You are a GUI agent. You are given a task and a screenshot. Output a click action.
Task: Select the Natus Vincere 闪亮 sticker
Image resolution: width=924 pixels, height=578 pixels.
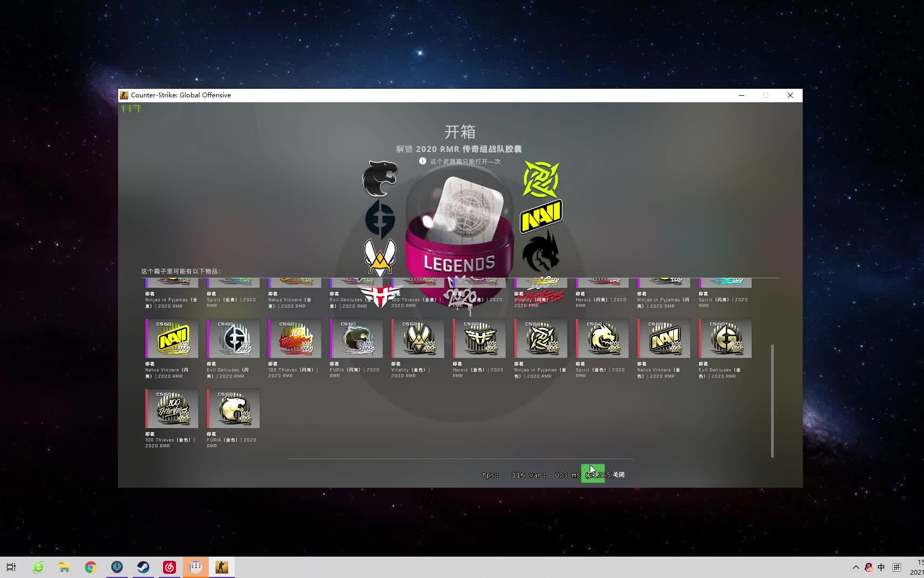click(171, 338)
